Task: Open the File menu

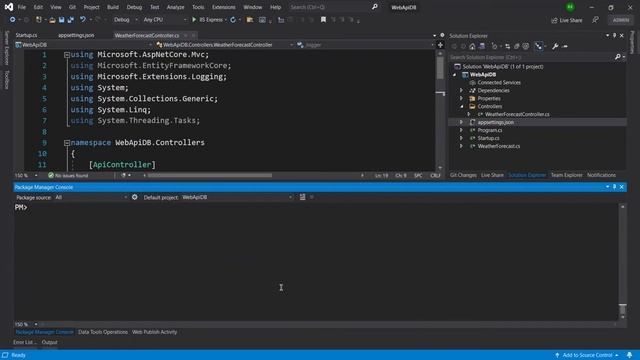Action: click(22, 7)
